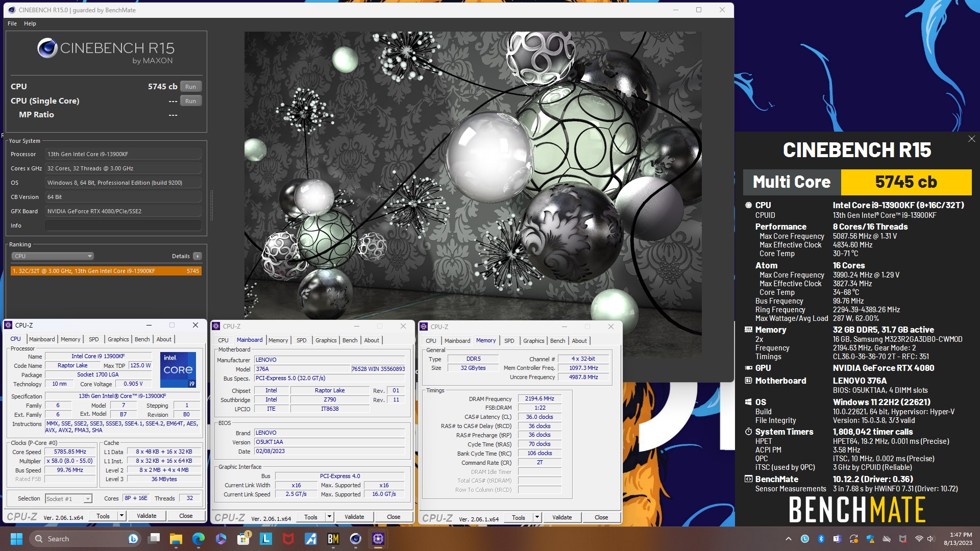This screenshot has height=551, width=980.
Task: Select the 13900KF ranking result row
Action: click(x=106, y=271)
